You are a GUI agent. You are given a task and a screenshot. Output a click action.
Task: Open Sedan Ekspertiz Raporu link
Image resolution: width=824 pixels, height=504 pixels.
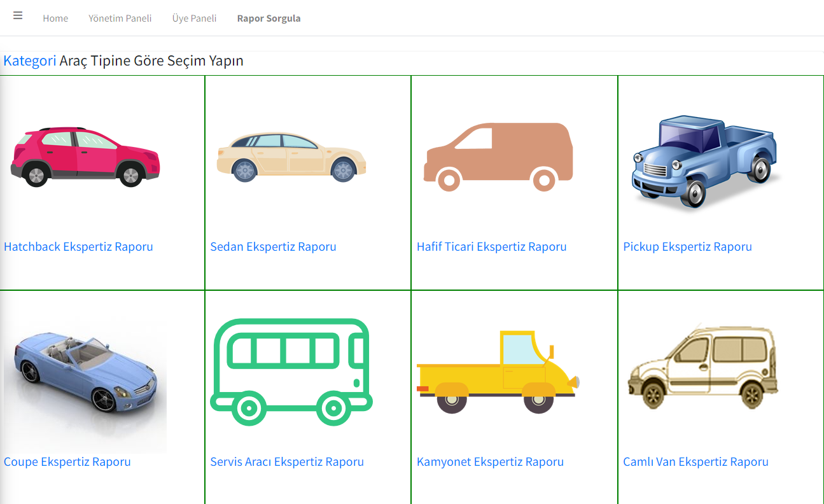tap(273, 247)
